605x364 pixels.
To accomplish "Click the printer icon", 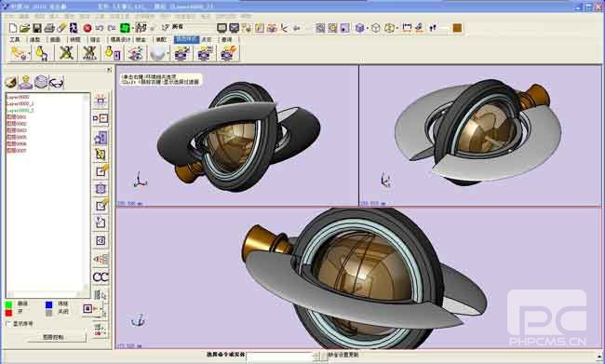I will point(49,28).
